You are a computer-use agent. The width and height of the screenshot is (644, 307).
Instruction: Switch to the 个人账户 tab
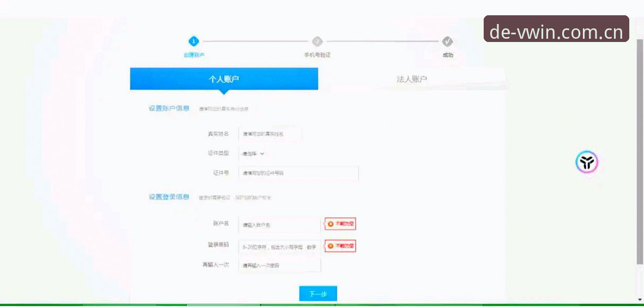[x=224, y=79]
